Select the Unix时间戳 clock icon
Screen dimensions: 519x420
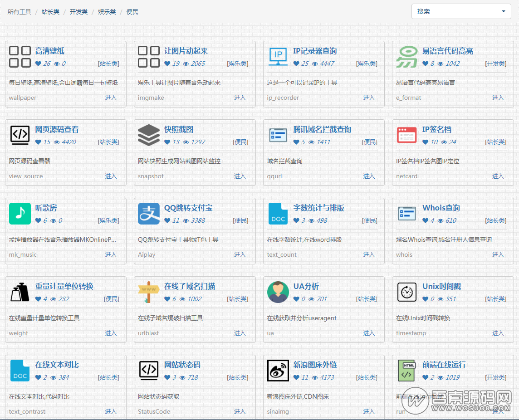[x=407, y=292]
